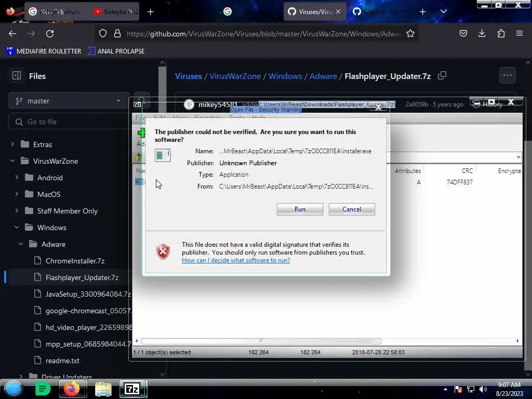Click 7-Zip scroll right arrow

tap(517, 341)
